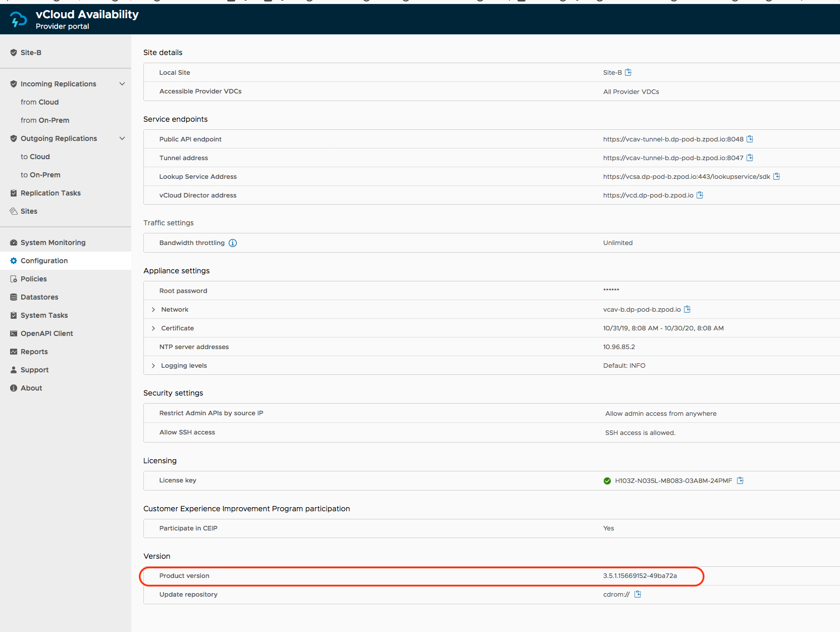Expand the Certificate details row
Viewport: 840px width, 632px height.
point(153,328)
